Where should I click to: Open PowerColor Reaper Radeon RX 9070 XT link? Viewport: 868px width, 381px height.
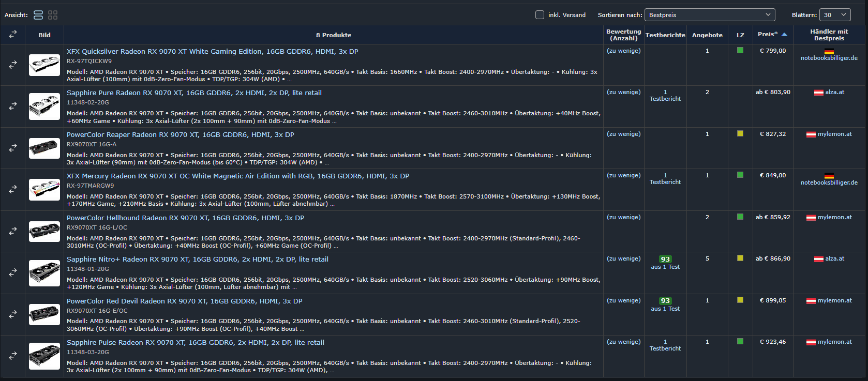pyautogui.click(x=180, y=134)
